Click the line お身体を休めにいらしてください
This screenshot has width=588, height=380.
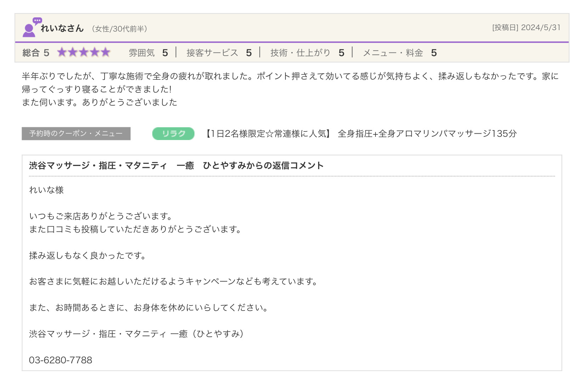[x=149, y=308]
